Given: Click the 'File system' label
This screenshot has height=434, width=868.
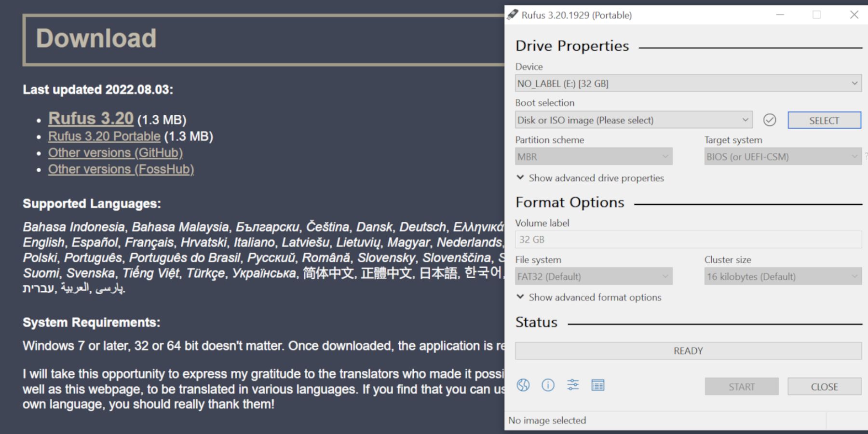Looking at the screenshot, I should point(538,260).
